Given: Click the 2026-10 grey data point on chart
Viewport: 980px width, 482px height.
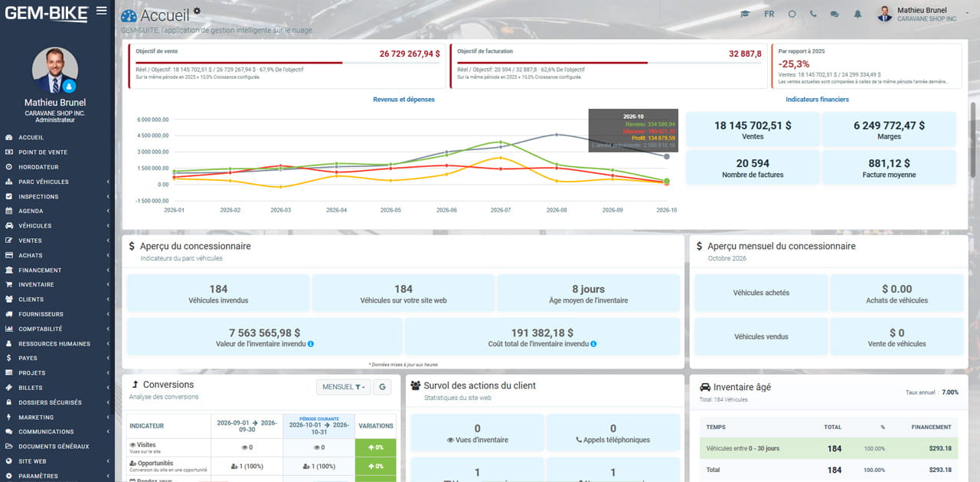Looking at the screenshot, I should 666,156.
